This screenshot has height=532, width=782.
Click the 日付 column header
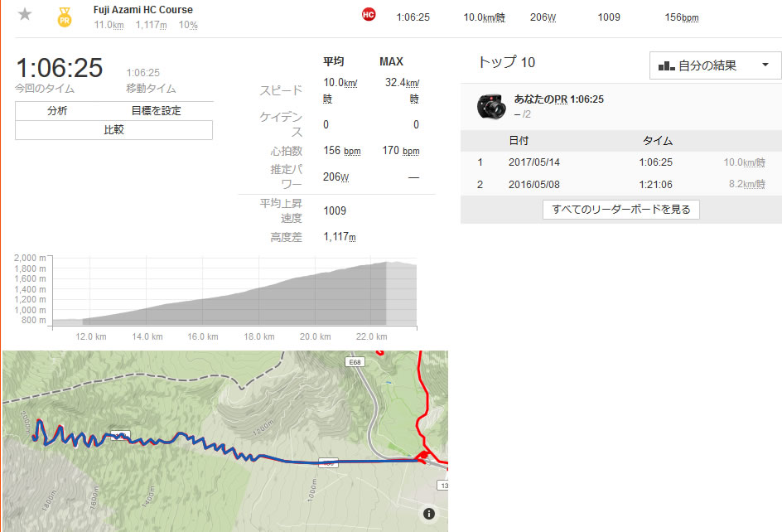pyautogui.click(x=519, y=141)
